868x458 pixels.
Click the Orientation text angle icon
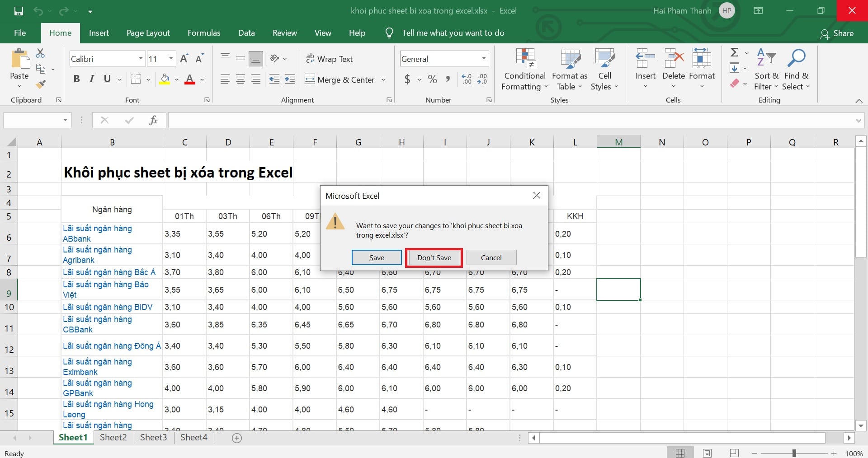click(x=274, y=59)
